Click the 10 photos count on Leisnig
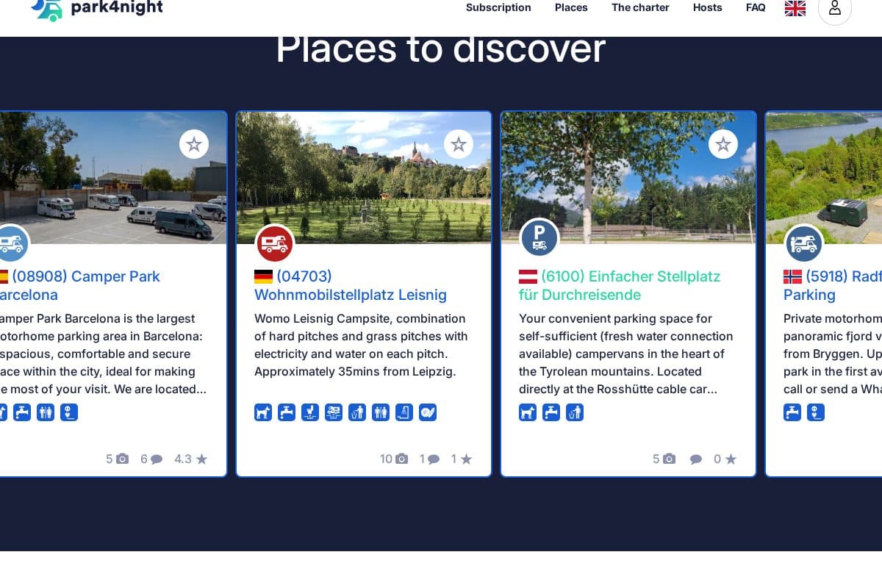Viewport: 882px width, 588px height. click(394, 459)
